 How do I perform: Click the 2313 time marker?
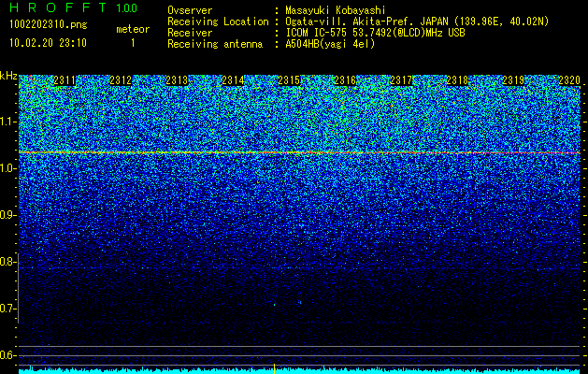point(177,80)
